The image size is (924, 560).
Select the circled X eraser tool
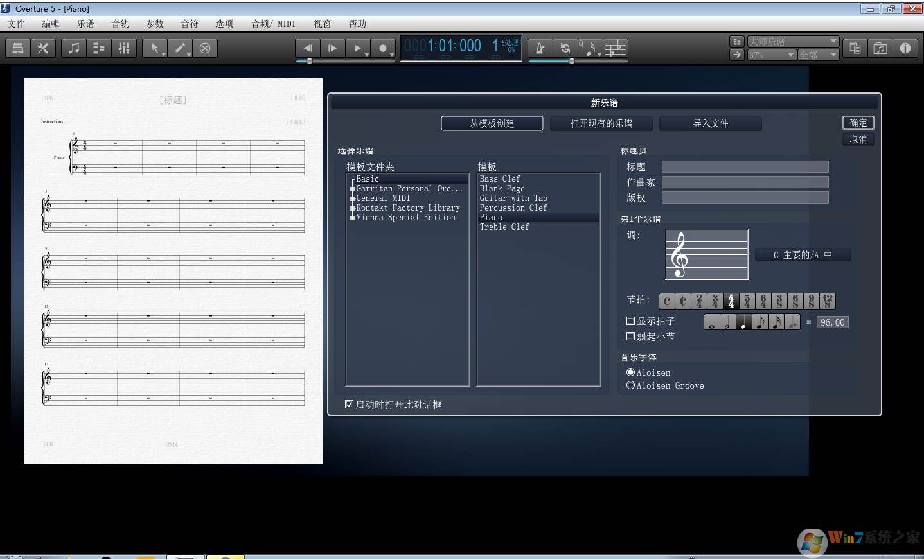(x=205, y=48)
